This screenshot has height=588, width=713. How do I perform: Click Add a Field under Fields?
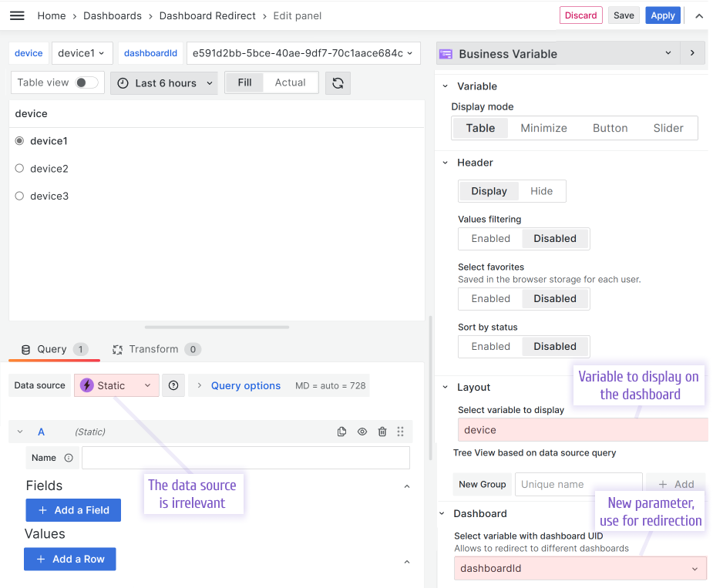(72, 509)
